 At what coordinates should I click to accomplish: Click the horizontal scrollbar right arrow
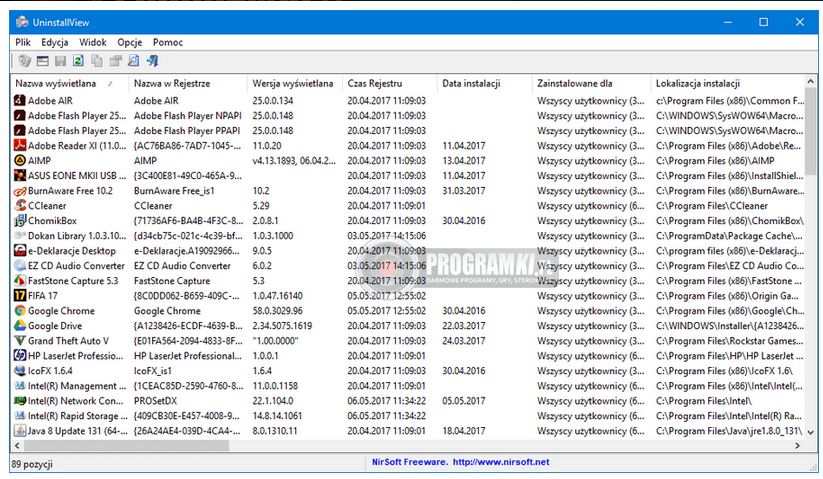(797, 445)
